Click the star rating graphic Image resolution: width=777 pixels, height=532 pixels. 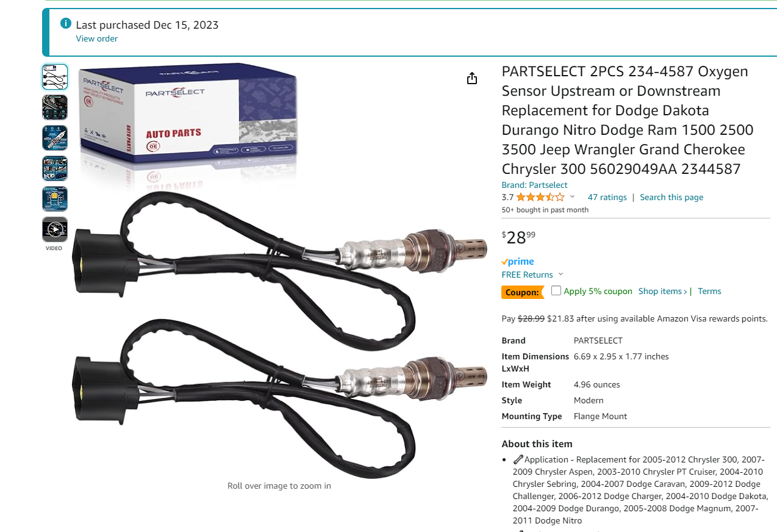pyautogui.click(x=540, y=197)
